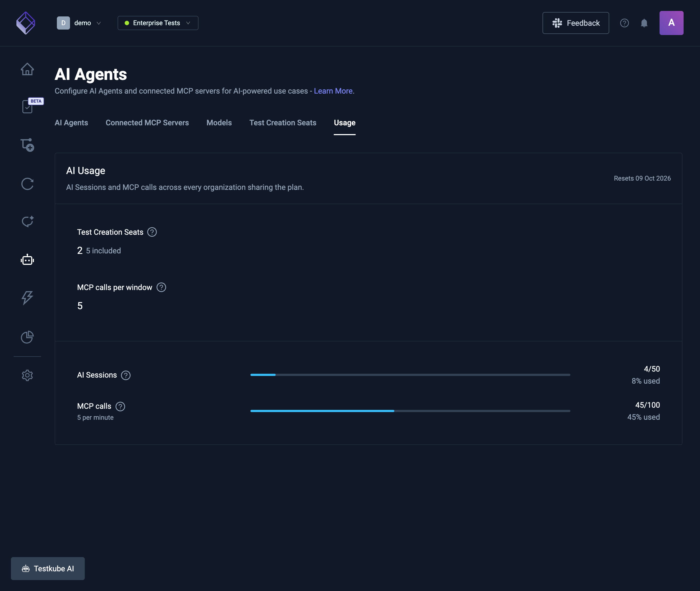
Task: Open the BETA checklist sidebar icon
Action: point(28,106)
